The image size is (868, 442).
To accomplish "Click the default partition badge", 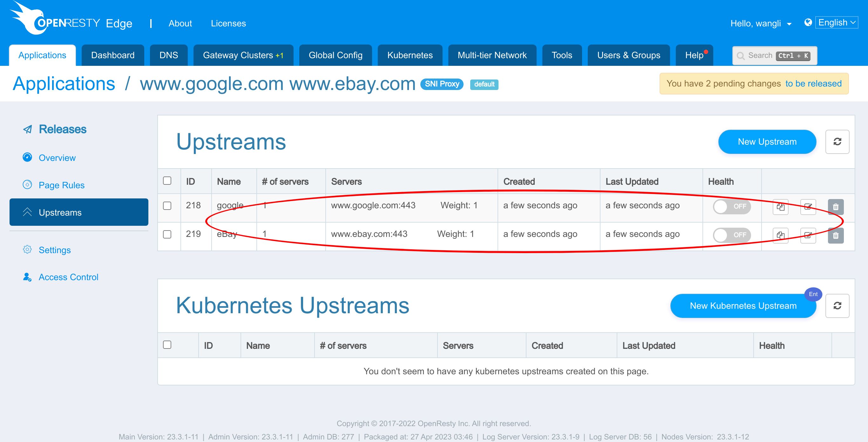I will 484,84.
